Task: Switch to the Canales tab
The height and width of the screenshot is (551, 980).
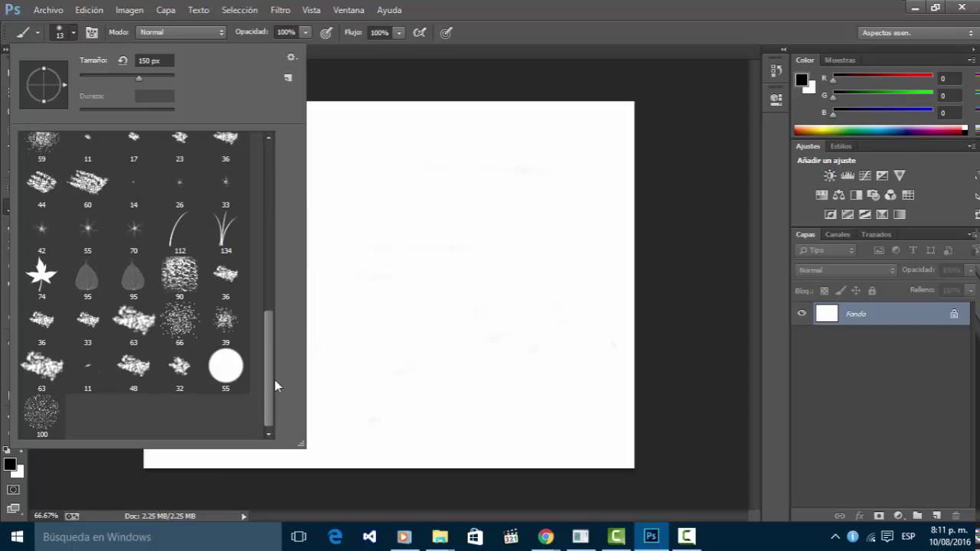Action: 838,234
